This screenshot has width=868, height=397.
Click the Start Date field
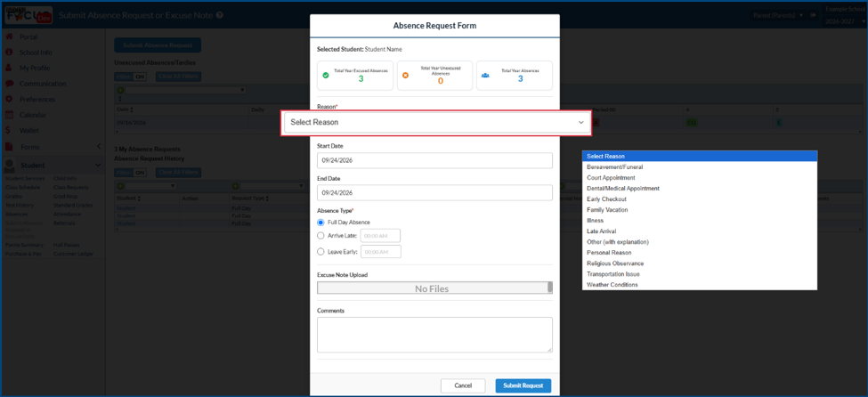pos(434,160)
